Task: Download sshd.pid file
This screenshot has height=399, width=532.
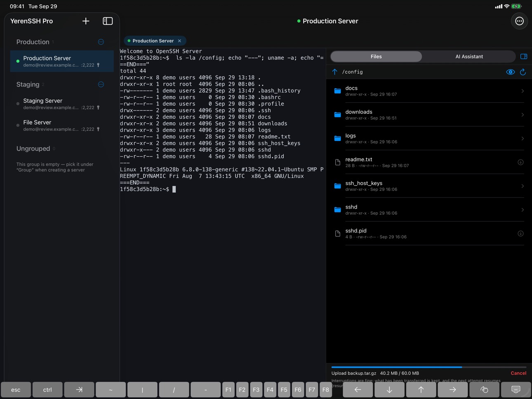Action: [520, 234]
